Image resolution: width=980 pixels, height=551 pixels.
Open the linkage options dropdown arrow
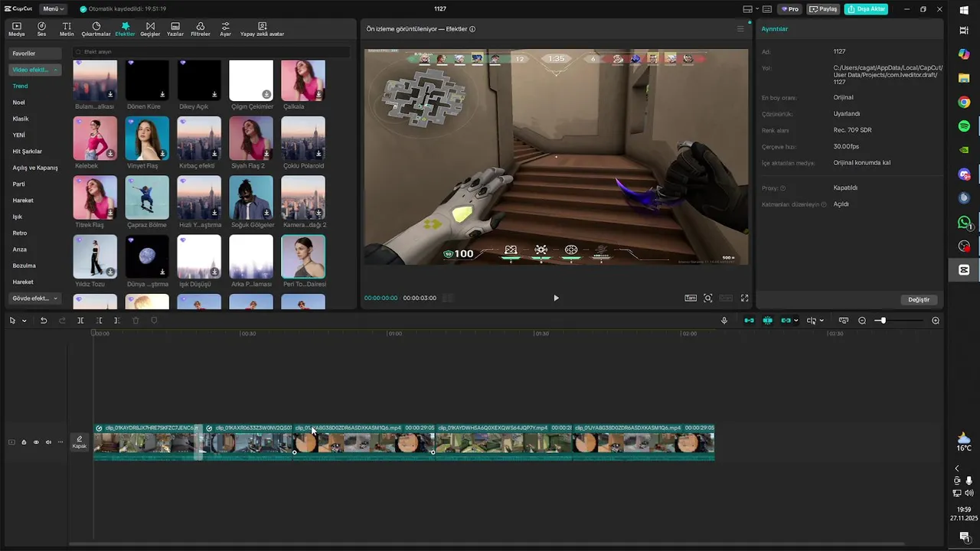pos(796,321)
